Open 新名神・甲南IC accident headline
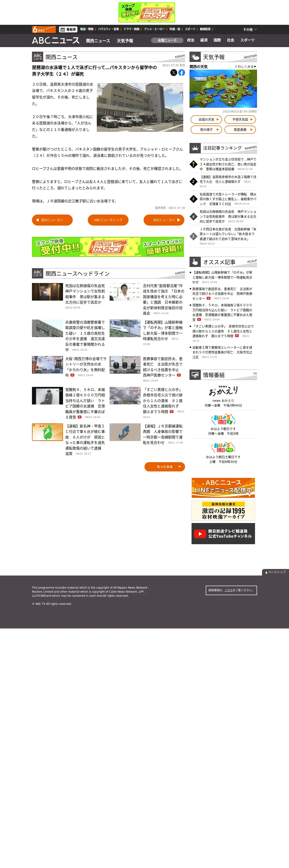This screenshot has height=868, width=289. point(86,440)
